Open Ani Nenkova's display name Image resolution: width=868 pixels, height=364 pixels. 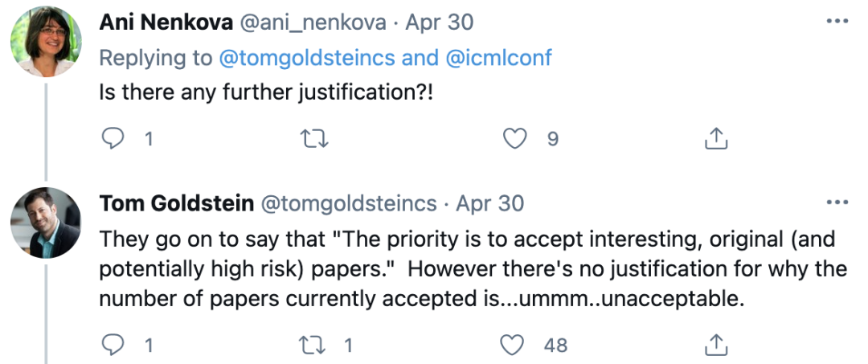click(x=167, y=22)
